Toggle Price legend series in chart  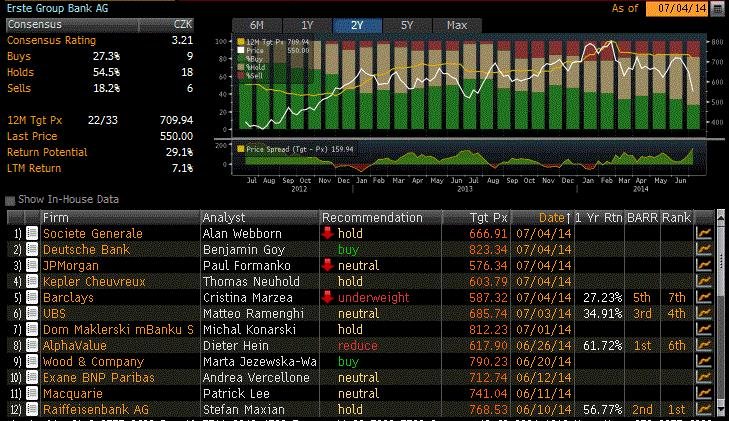coord(241,50)
